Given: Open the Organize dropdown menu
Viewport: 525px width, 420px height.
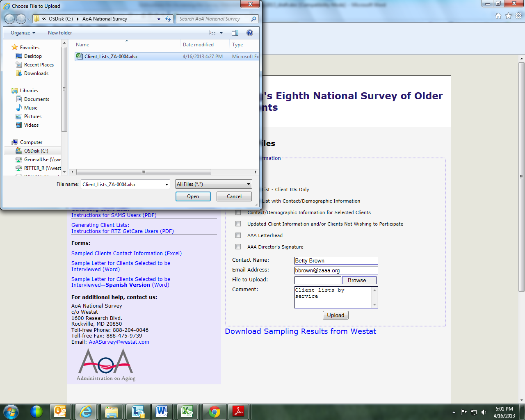Looking at the screenshot, I should point(23,33).
